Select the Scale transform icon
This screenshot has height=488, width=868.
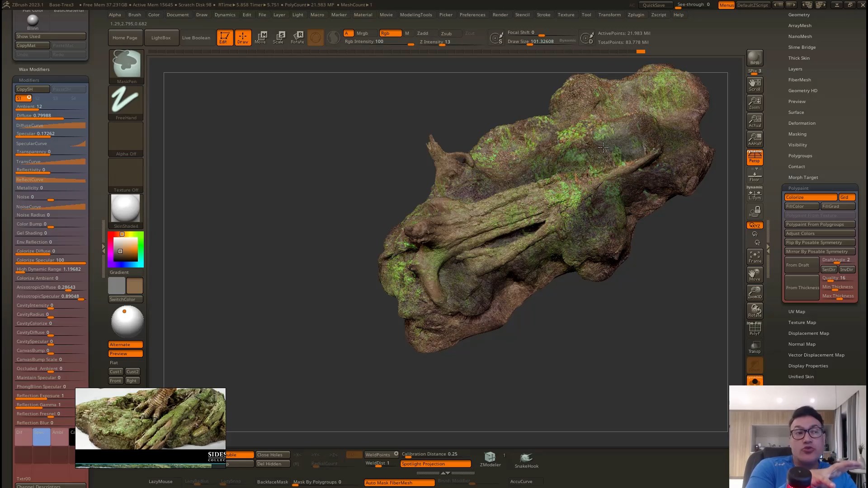(x=278, y=37)
